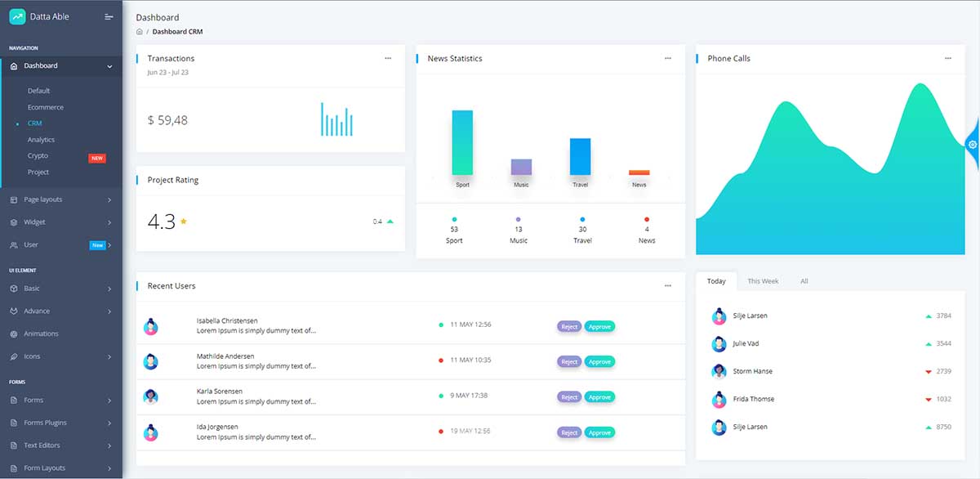Open the Phone Calls card options menu
This screenshot has width=980, height=479.
point(948,58)
